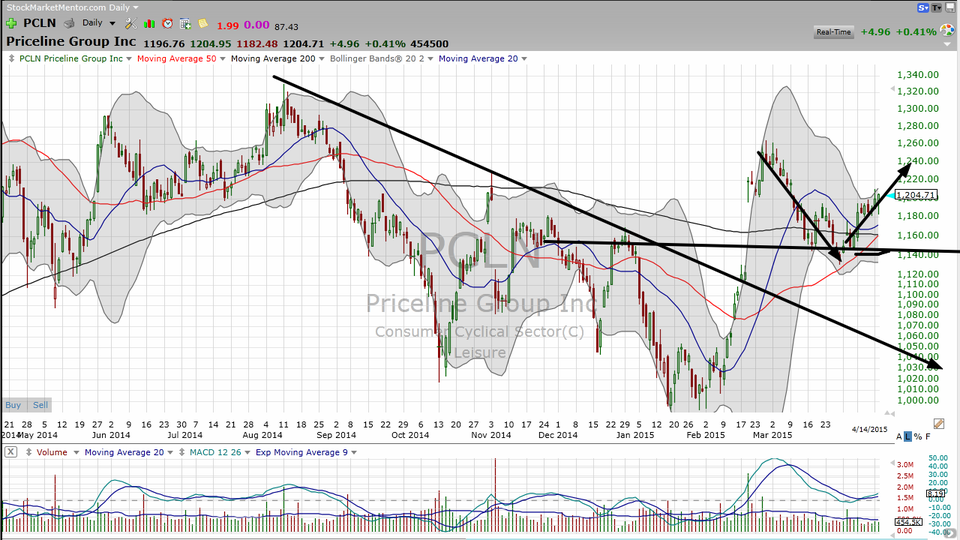This screenshot has width=960, height=540.
Task: Select the F scale mode
Action: pyautogui.click(x=928, y=437)
